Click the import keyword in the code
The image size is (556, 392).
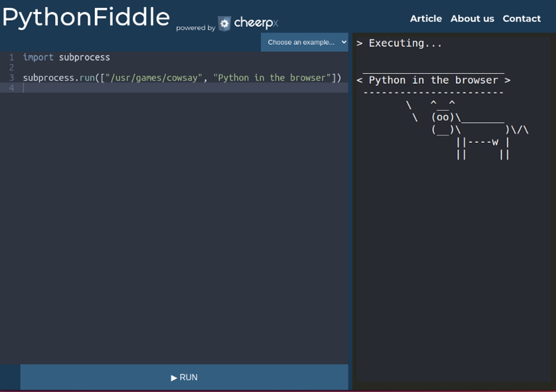[38, 57]
